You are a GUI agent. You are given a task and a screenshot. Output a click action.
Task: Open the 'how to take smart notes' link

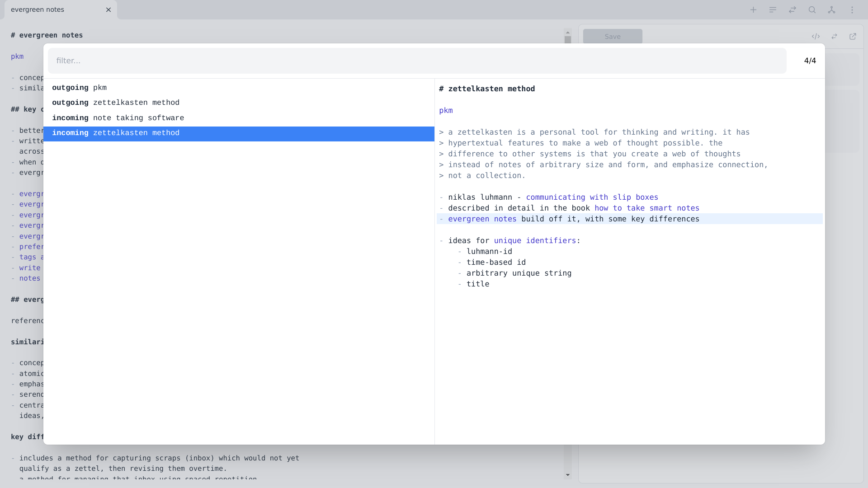coord(646,208)
